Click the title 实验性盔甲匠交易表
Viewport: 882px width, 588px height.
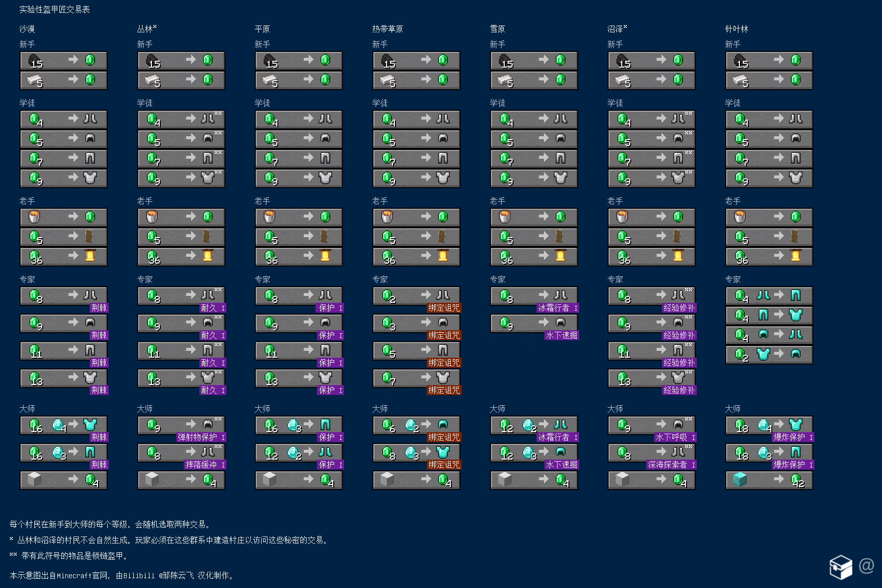(54, 9)
